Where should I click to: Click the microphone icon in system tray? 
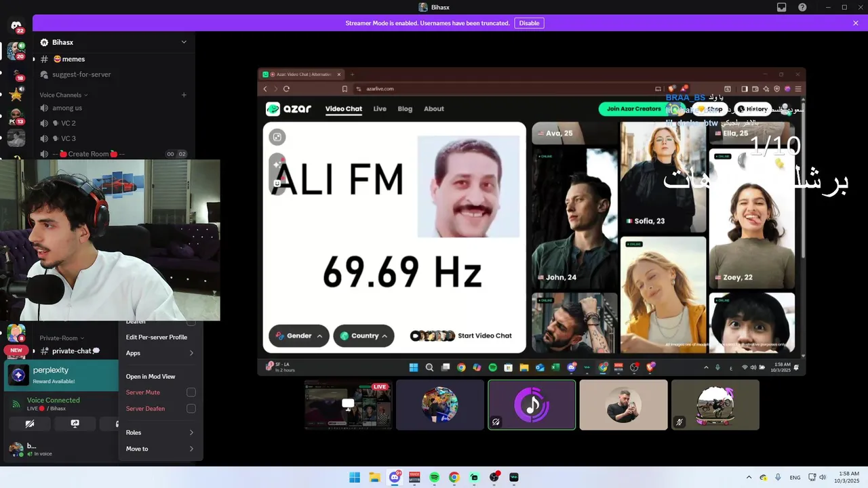(x=778, y=477)
